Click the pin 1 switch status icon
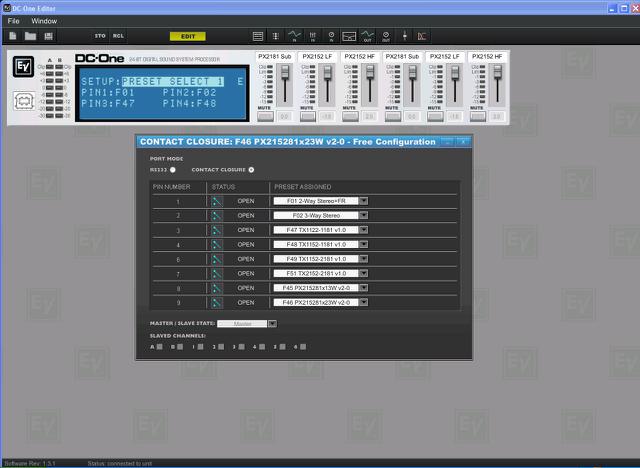640x468 pixels. click(x=216, y=201)
